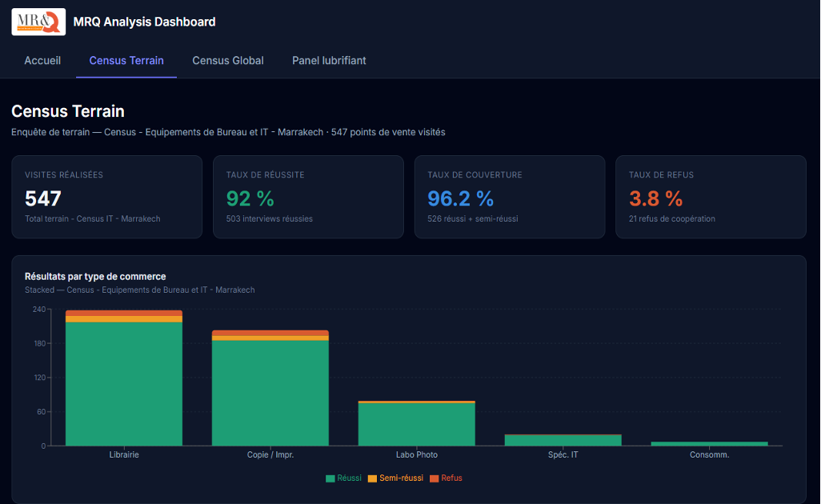Viewport: 821px width, 504px height.
Task: Select the Taux de Couverture 96.2 % card
Action: [509, 197]
